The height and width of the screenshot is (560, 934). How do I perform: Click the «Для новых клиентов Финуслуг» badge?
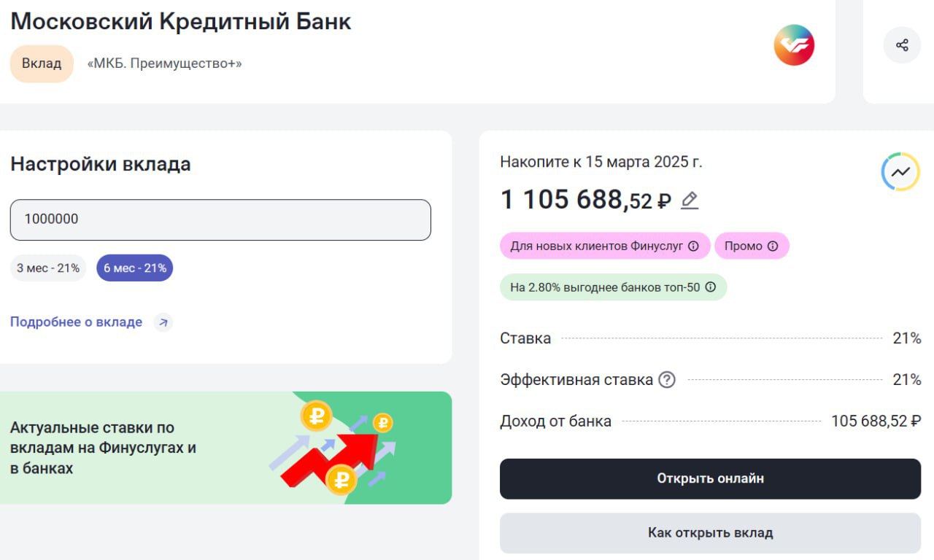point(596,246)
